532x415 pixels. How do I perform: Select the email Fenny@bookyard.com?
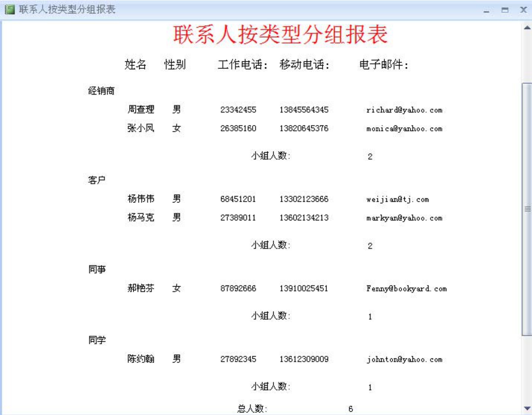pos(406,289)
